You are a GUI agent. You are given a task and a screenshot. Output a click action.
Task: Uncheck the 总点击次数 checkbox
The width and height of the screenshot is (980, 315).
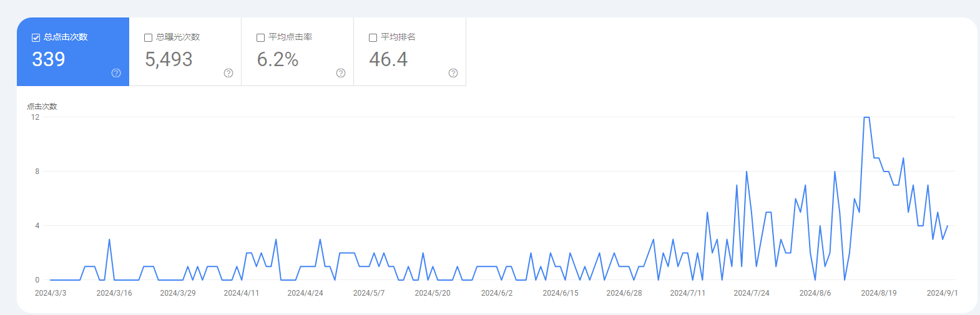pos(36,37)
